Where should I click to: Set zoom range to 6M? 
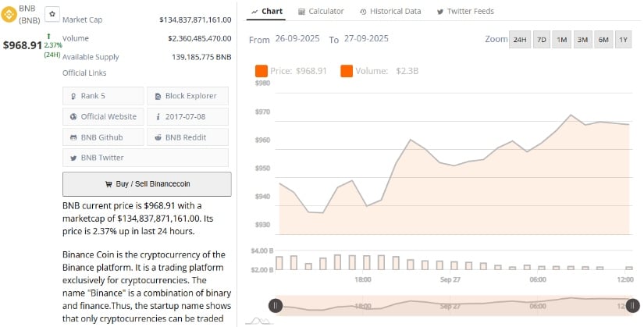pos(603,40)
